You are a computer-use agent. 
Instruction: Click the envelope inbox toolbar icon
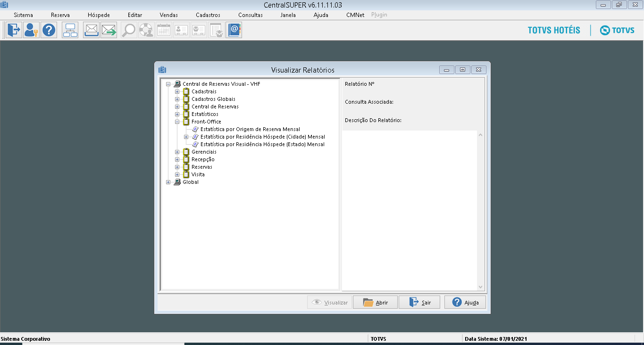[91, 31]
